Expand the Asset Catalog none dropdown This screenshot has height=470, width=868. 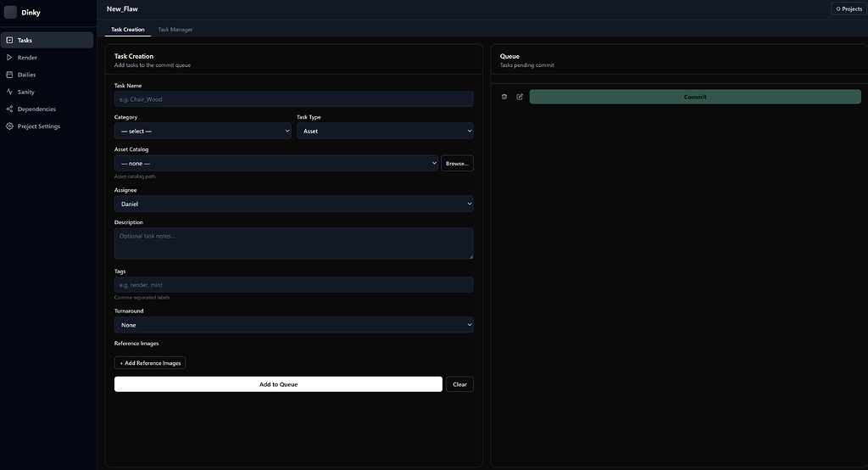[276, 163]
